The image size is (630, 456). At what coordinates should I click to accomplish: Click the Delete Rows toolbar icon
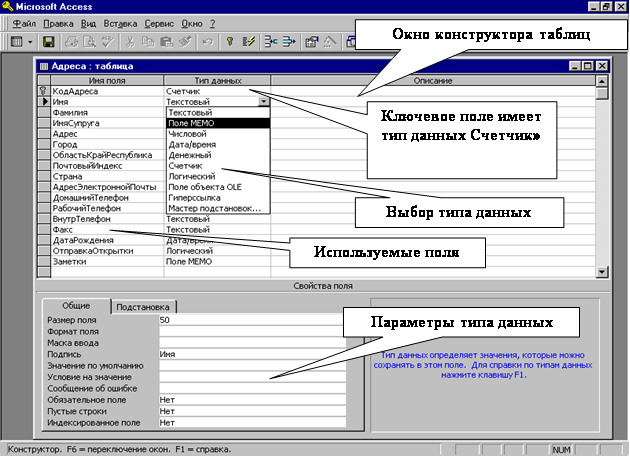point(289,42)
